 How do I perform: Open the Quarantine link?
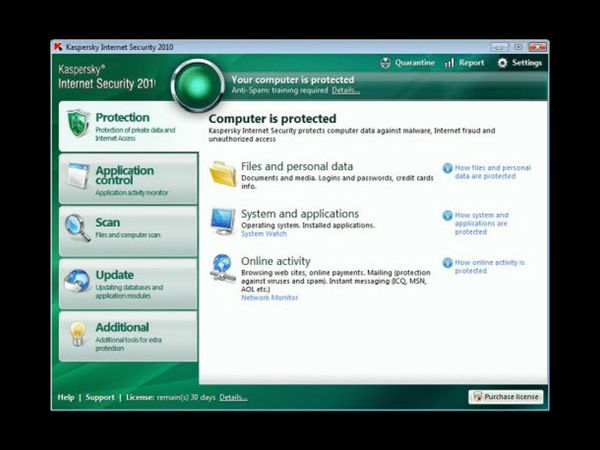(415, 62)
